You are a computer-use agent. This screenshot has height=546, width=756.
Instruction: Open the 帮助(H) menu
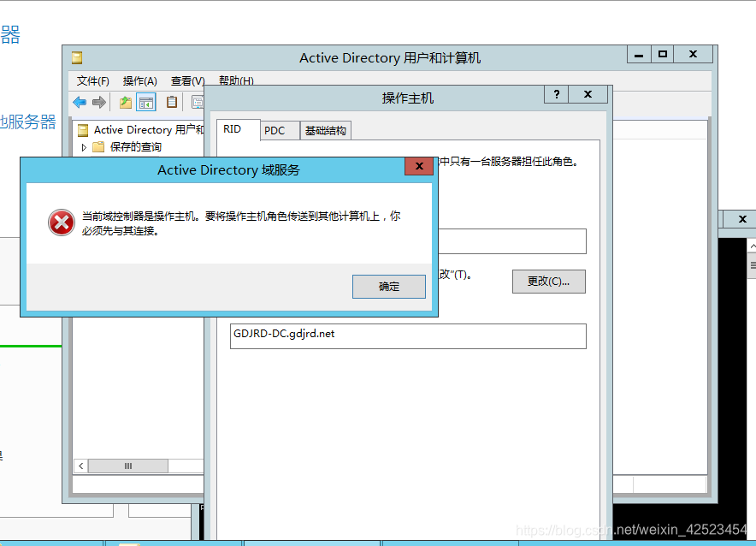[236, 80]
